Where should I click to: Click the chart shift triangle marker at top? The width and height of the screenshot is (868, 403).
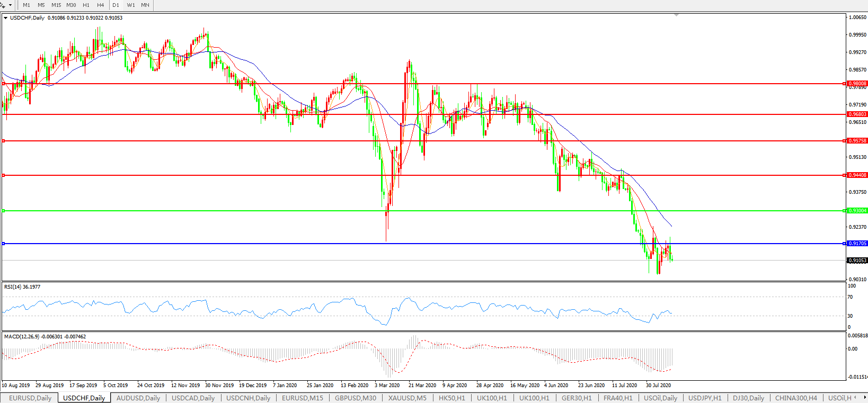[676, 15]
